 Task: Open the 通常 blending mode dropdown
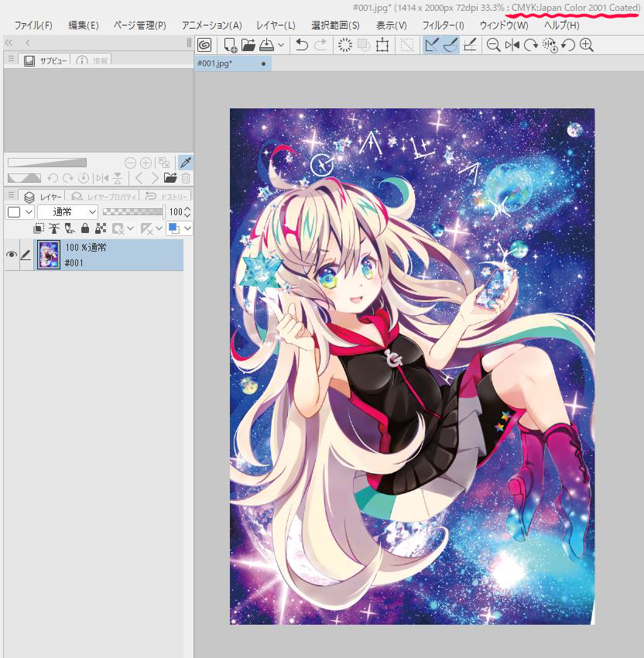tap(67, 212)
